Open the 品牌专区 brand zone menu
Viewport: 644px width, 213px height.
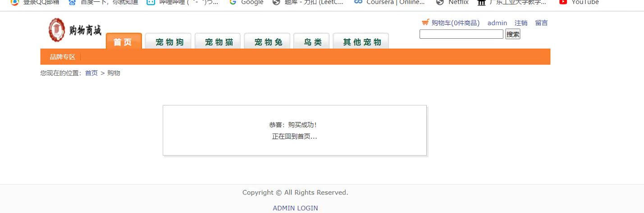(63, 57)
